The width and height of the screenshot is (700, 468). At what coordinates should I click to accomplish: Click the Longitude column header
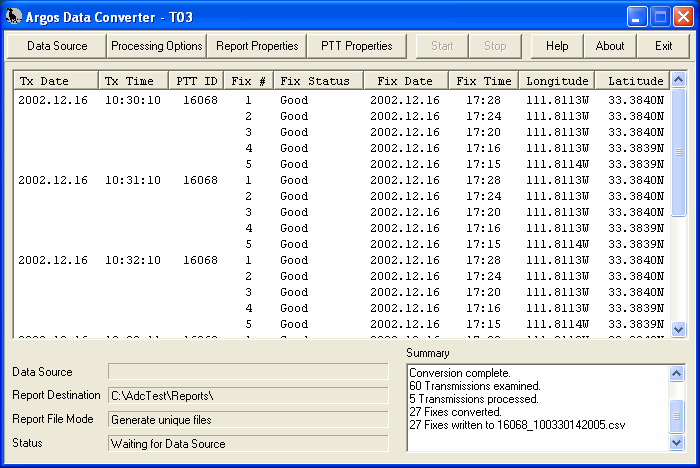click(x=557, y=81)
